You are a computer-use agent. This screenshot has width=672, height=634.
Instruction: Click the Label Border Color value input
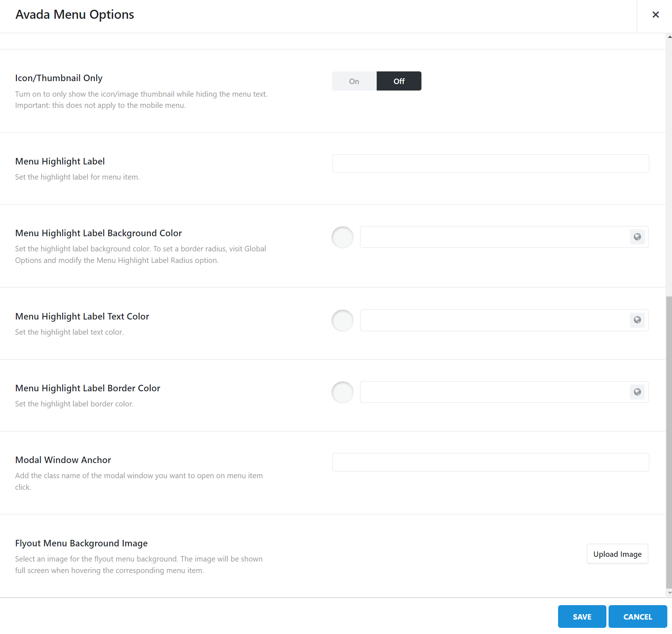coord(495,392)
